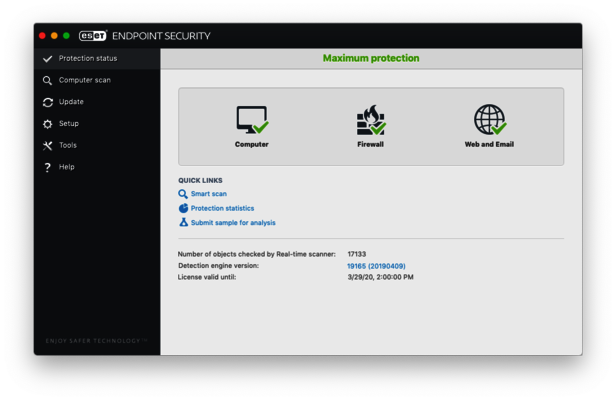Click the flask icon beside Submit sample
This screenshot has width=616, height=400.
[x=183, y=222]
